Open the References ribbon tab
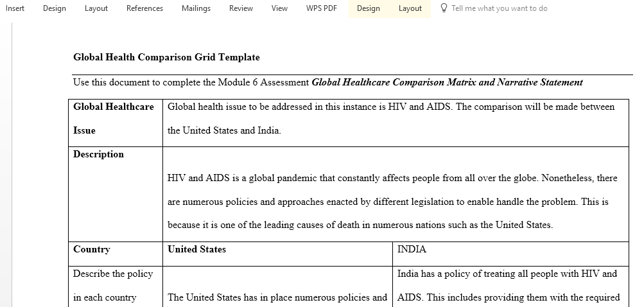This screenshot has height=307, width=644. click(x=144, y=8)
